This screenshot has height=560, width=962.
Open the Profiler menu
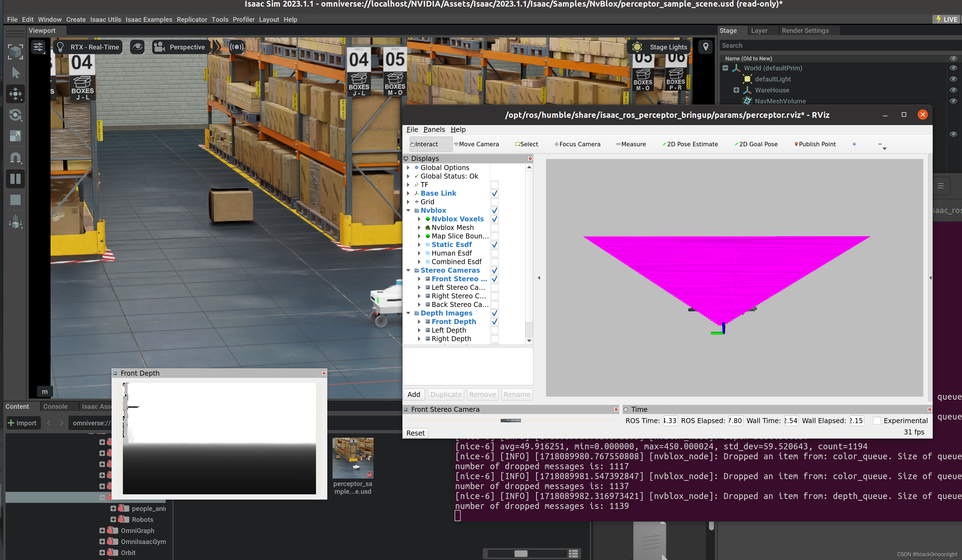[244, 19]
